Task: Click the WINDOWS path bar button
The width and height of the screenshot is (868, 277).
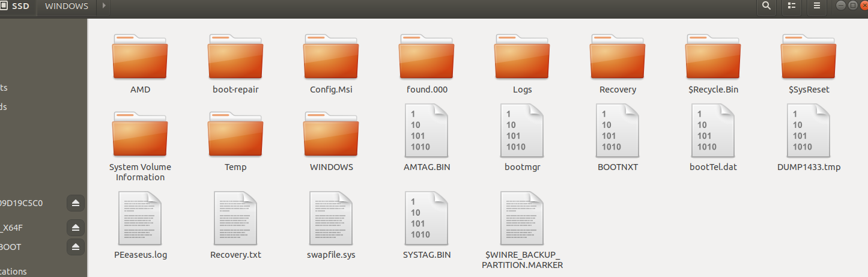Action: tap(67, 6)
